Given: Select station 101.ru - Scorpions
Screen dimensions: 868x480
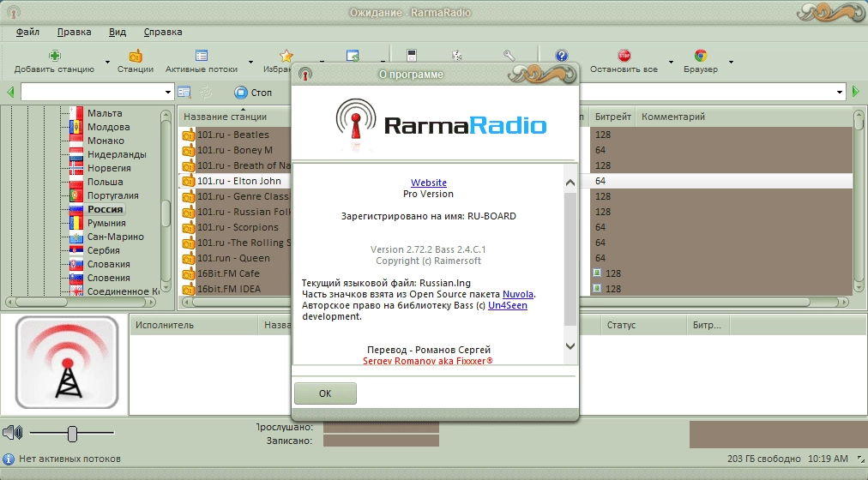Looking at the screenshot, I should (x=238, y=227).
